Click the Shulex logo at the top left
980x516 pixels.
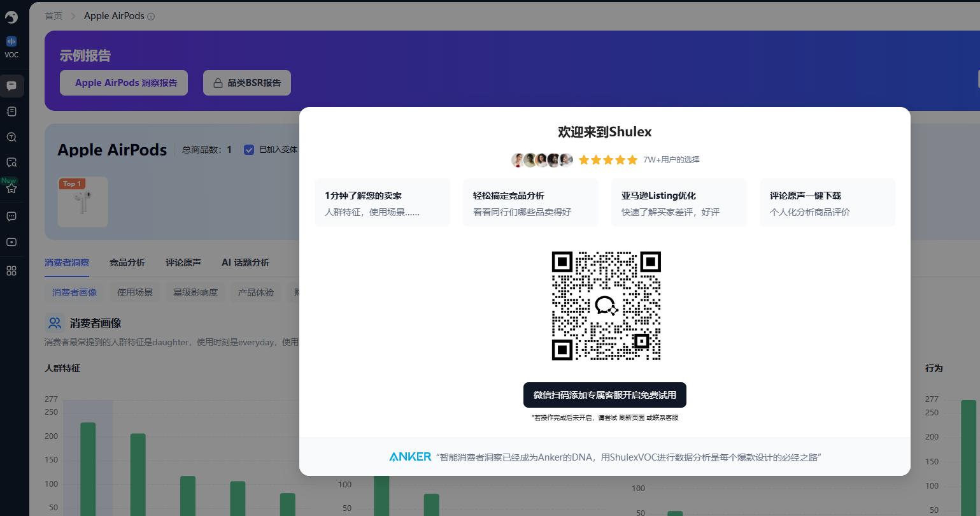click(11, 17)
